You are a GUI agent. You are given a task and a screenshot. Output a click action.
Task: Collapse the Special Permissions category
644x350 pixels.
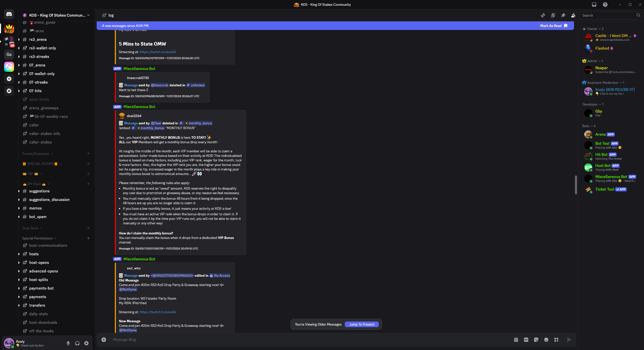click(x=39, y=238)
